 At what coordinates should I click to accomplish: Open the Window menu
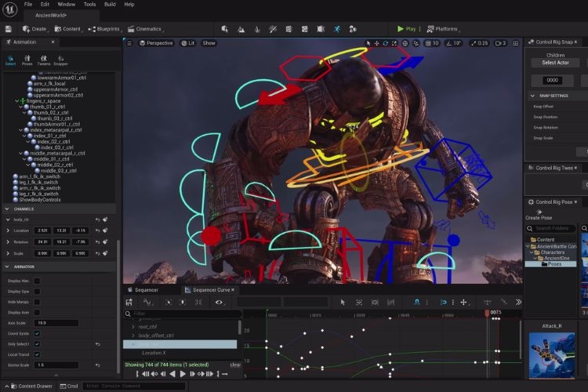[67, 5]
